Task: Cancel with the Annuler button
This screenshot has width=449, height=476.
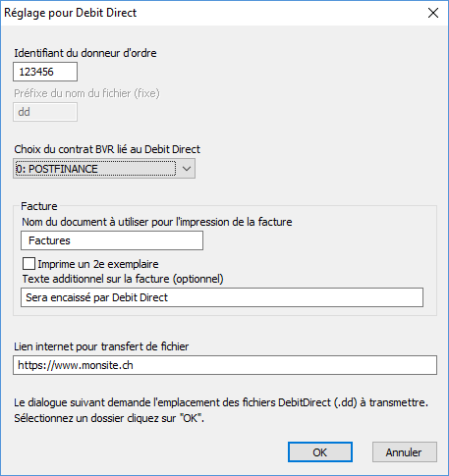Action: pos(405,452)
